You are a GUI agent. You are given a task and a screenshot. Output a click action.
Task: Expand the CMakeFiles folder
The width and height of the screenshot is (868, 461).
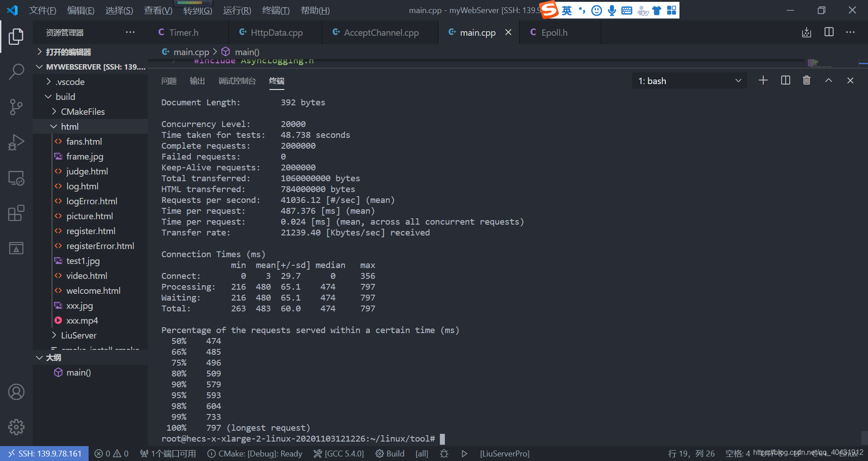point(90,112)
